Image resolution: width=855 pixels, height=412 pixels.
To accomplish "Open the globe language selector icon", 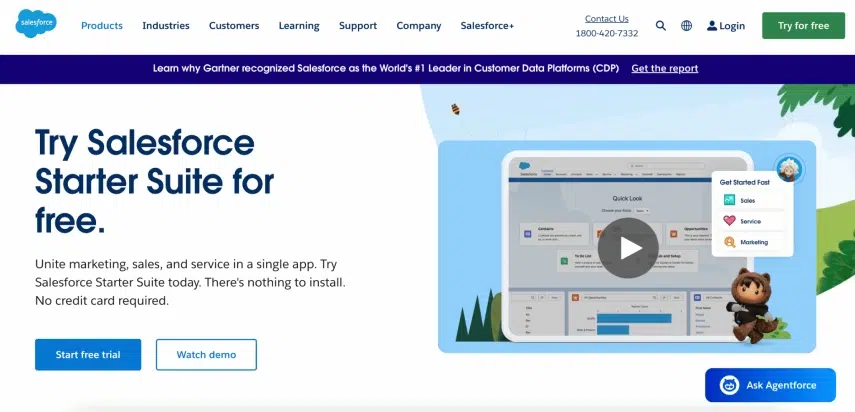I will [x=687, y=26].
